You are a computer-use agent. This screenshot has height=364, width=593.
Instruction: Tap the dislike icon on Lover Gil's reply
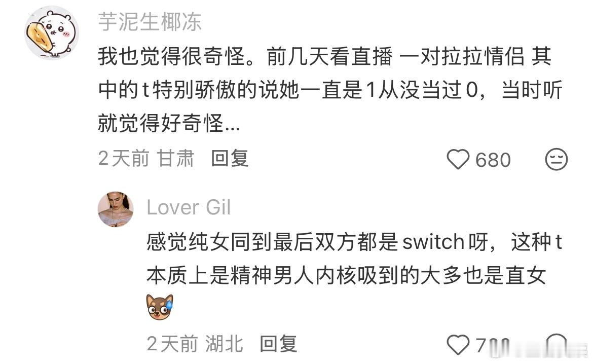point(557,344)
